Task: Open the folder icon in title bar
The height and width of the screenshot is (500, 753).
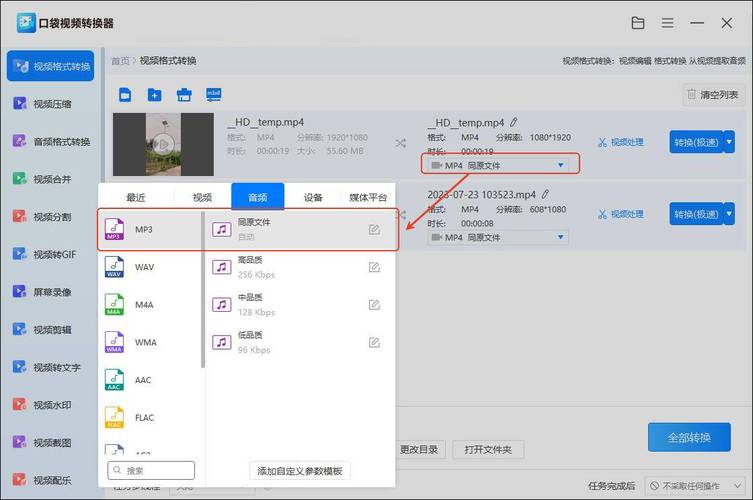Action: pyautogui.click(x=638, y=23)
